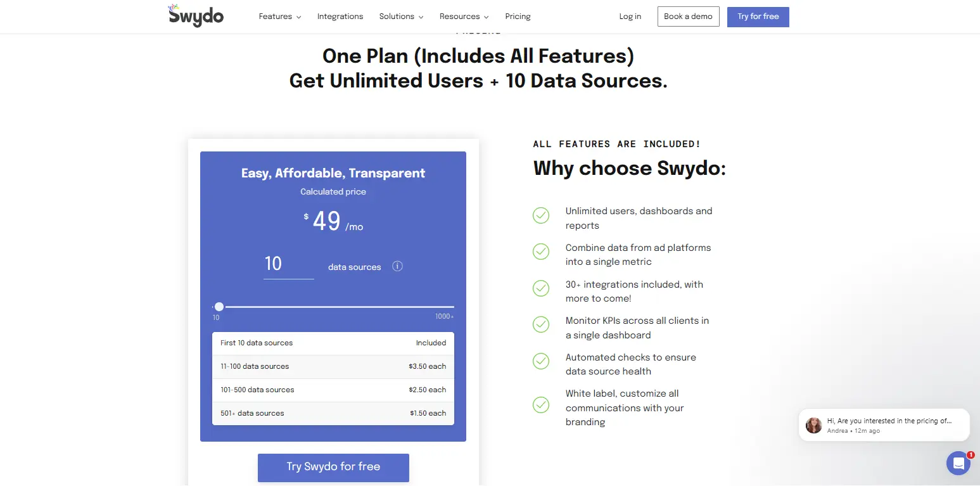980x486 pixels.
Task: Click checkmark icon beside Automated checks
Action: [540, 361]
